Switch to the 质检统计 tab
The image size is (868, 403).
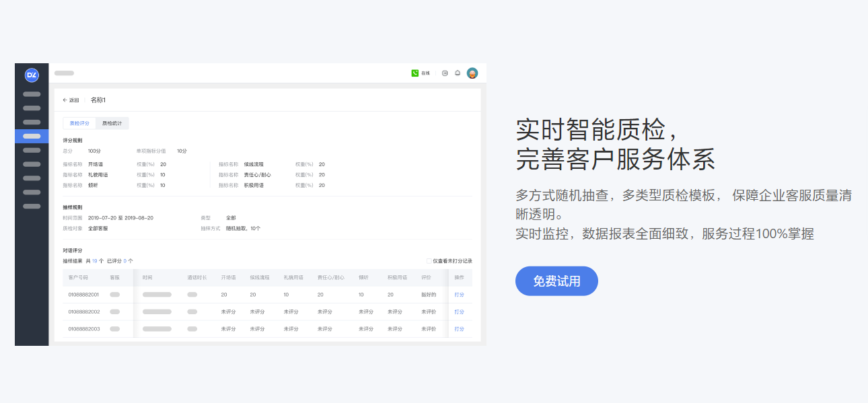110,122
